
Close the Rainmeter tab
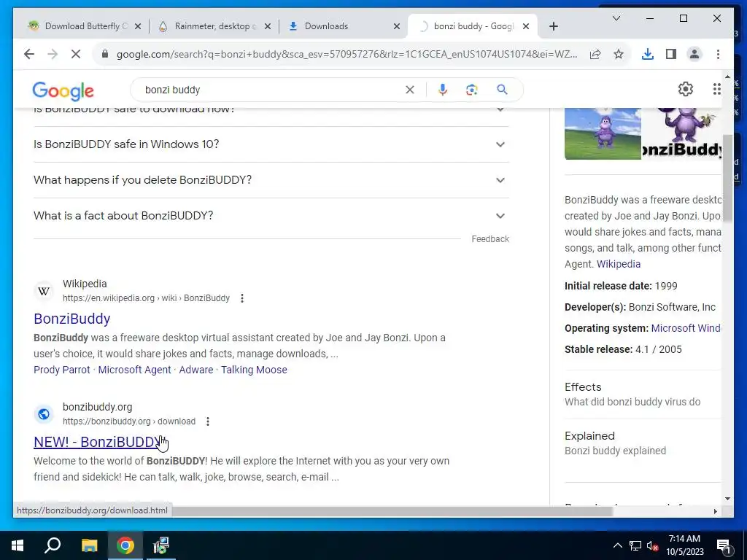(x=268, y=26)
